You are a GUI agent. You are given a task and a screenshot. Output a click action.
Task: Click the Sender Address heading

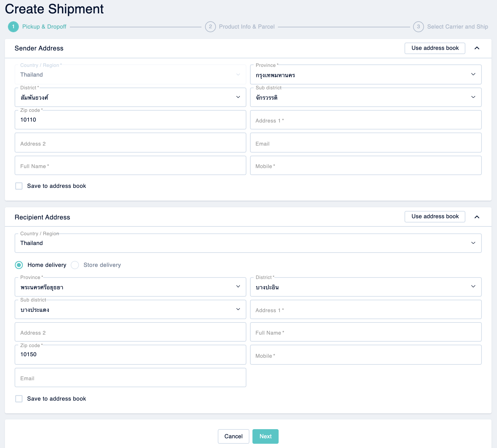[39, 48]
